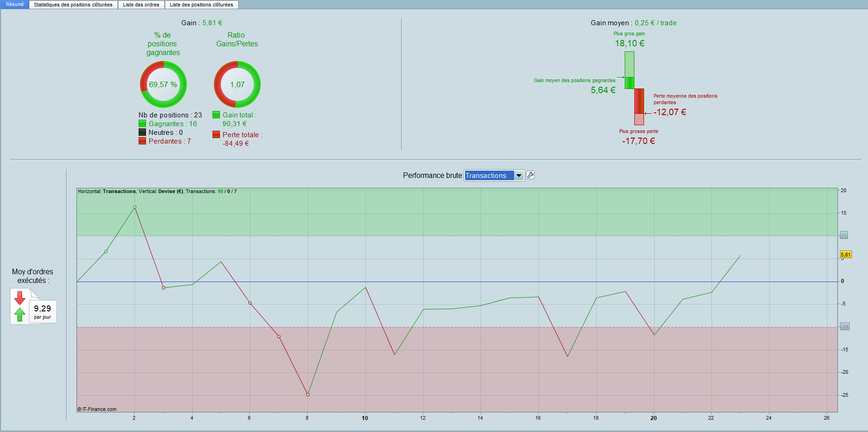Click the green up arrow orders icon

click(20, 315)
